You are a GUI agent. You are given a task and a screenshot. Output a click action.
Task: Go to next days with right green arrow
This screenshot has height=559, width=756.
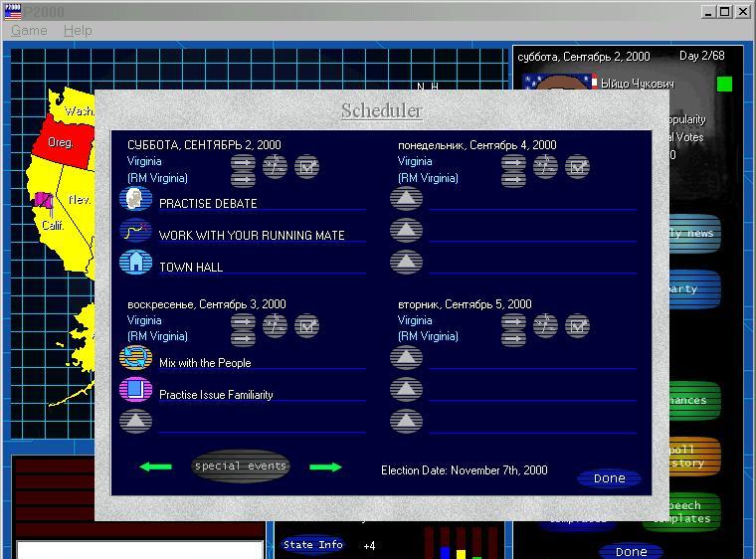click(x=325, y=466)
